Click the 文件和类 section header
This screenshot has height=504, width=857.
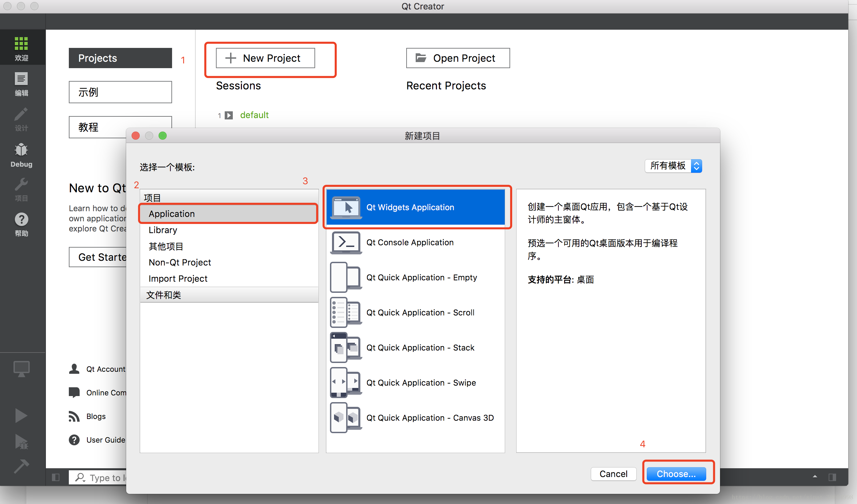coord(228,295)
